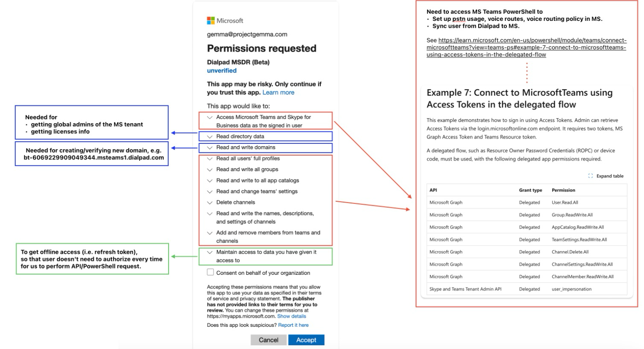
Task: Open the Show details link
Action: point(292,316)
